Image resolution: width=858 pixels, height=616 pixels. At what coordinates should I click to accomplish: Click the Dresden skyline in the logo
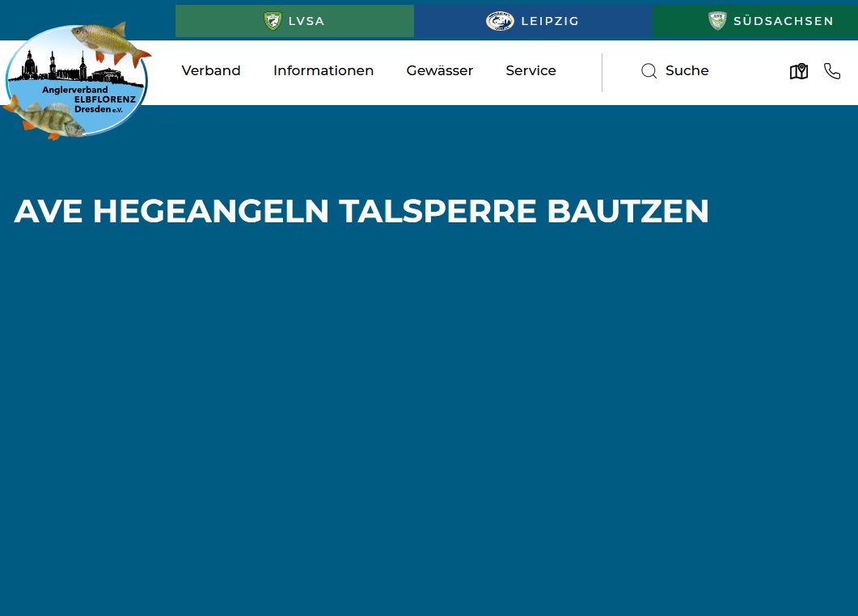coord(65,69)
